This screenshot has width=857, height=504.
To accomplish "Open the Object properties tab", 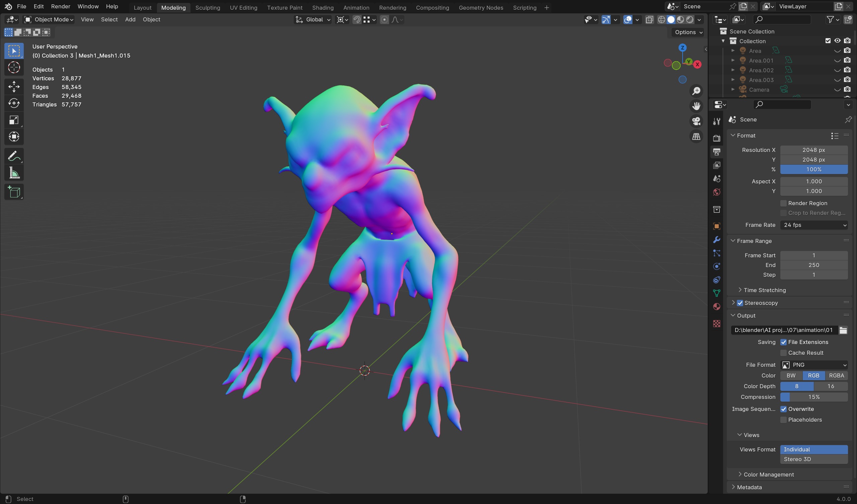I will click(x=716, y=226).
